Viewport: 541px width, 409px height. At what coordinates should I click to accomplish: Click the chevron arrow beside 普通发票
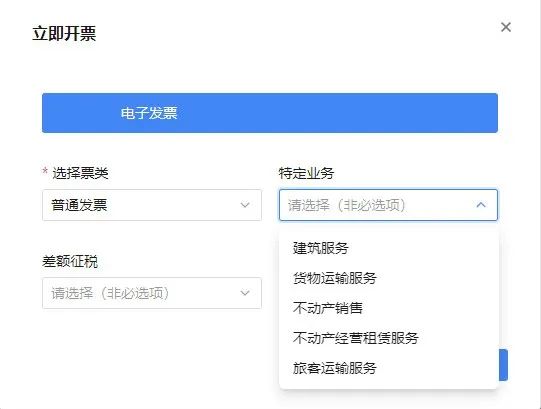pos(245,205)
